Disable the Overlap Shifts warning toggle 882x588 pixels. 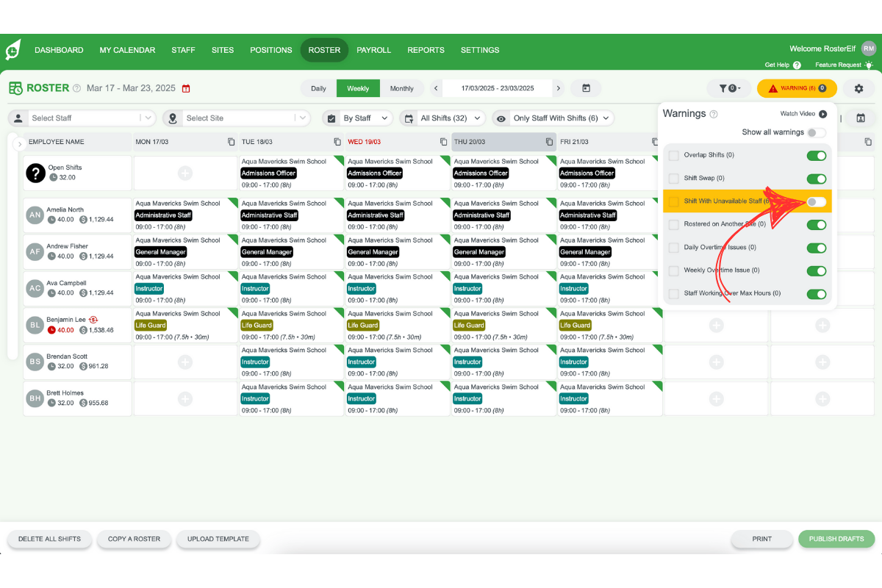pyautogui.click(x=816, y=155)
